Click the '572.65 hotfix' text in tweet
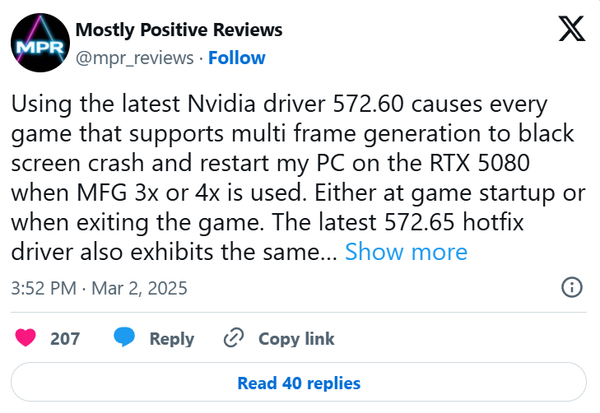This screenshot has height=413, width=600. point(454,222)
